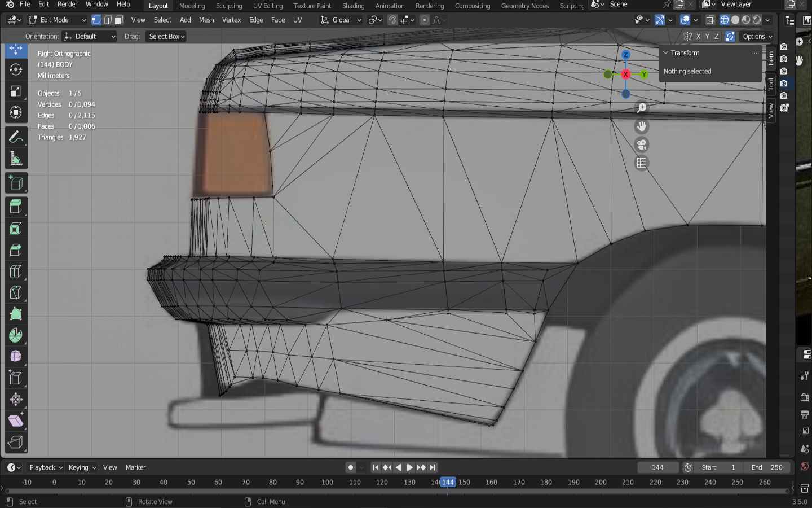Choose the Extrude Region tool
The width and height of the screenshot is (812, 508).
pyautogui.click(x=16, y=207)
